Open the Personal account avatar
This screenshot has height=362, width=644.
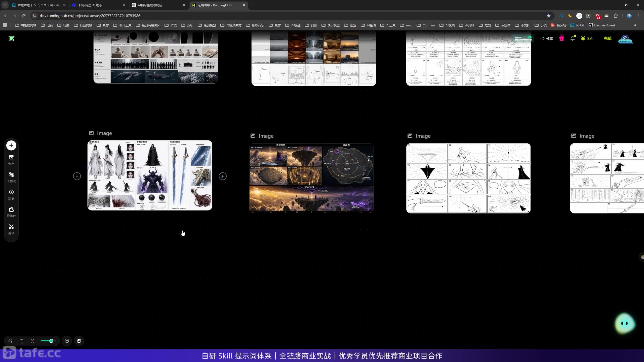625,39
